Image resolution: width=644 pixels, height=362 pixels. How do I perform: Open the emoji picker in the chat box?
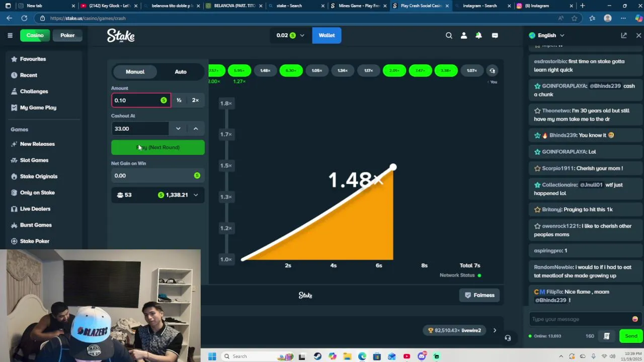pos(635,319)
